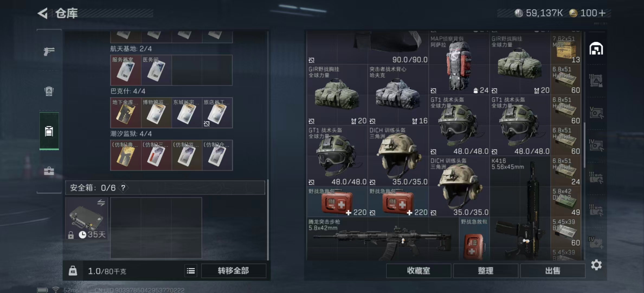The image size is (644, 293).
Task: Show safe box help question mark
Action: [x=123, y=188]
